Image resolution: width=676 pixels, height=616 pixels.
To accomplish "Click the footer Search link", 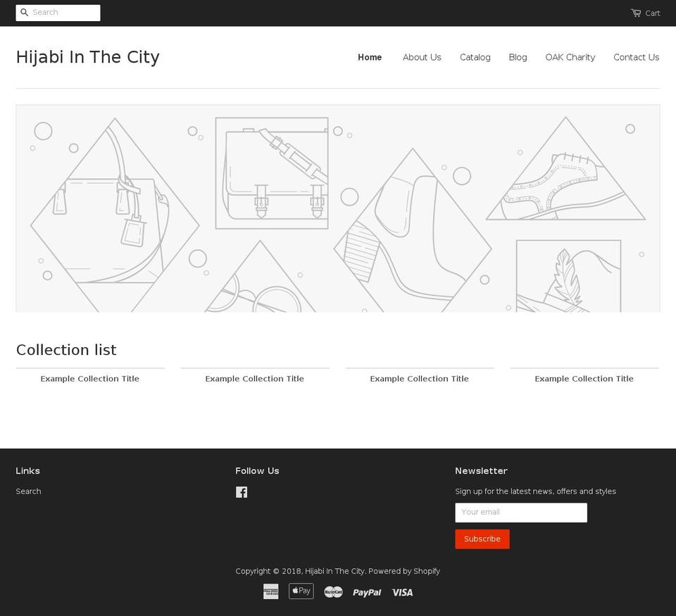I will [x=28, y=491].
